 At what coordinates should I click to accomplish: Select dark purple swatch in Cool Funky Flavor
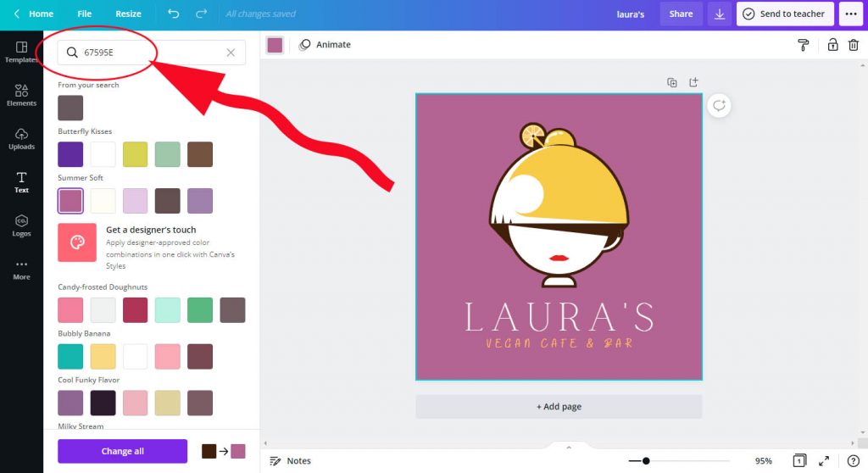pos(103,403)
